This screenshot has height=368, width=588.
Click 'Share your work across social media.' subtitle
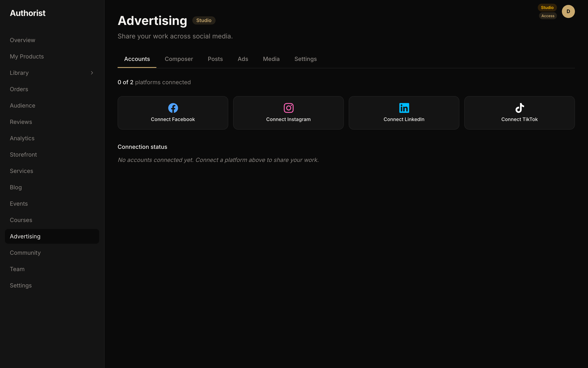tap(175, 36)
